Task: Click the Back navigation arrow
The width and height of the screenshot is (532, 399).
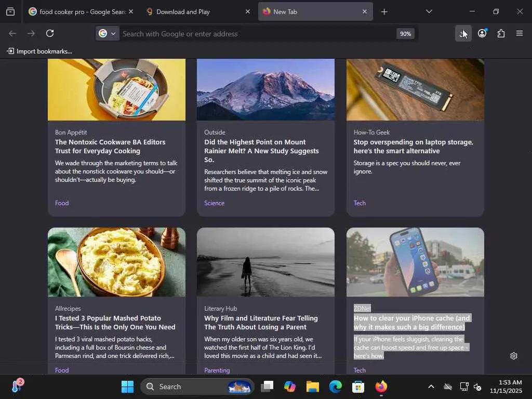Action: [12, 33]
